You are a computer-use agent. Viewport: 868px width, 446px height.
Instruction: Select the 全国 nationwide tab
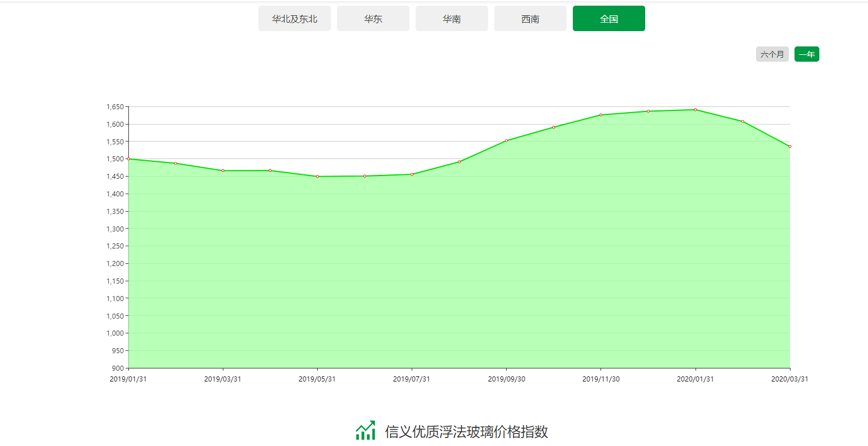click(x=609, y=19)
